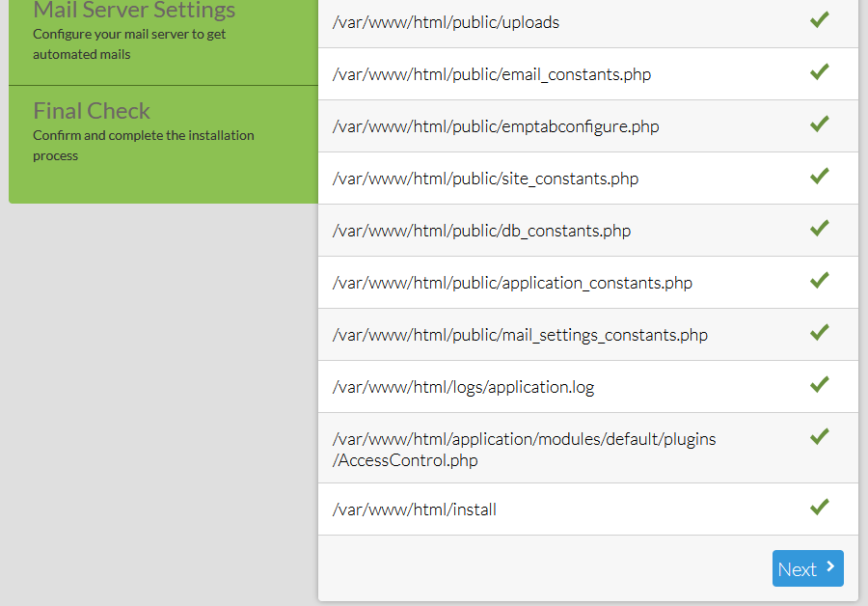Click the arrow chevron on Next button
The image size is (868, 606).
[830, 567]
